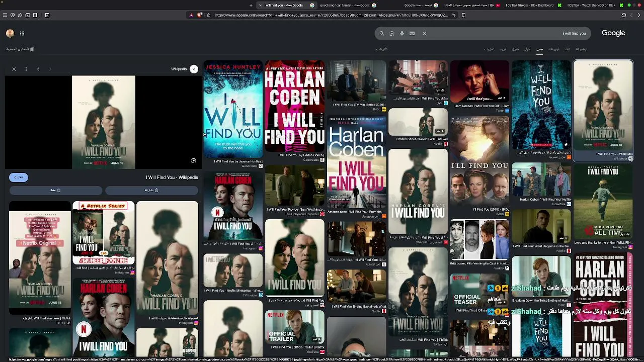
Task: Open Liam Neeson 'I Will Find You' GIF thumbnail
Action: [479, 81]
